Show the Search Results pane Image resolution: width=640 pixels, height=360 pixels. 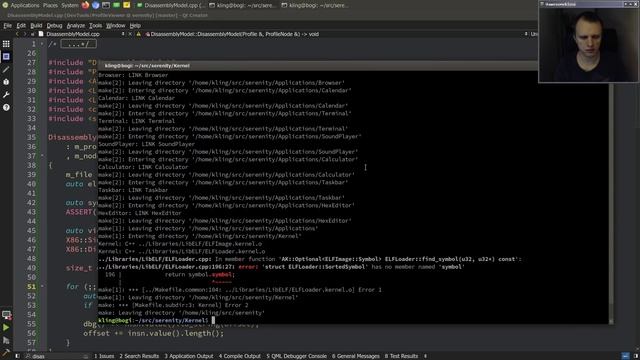point(139,356)
